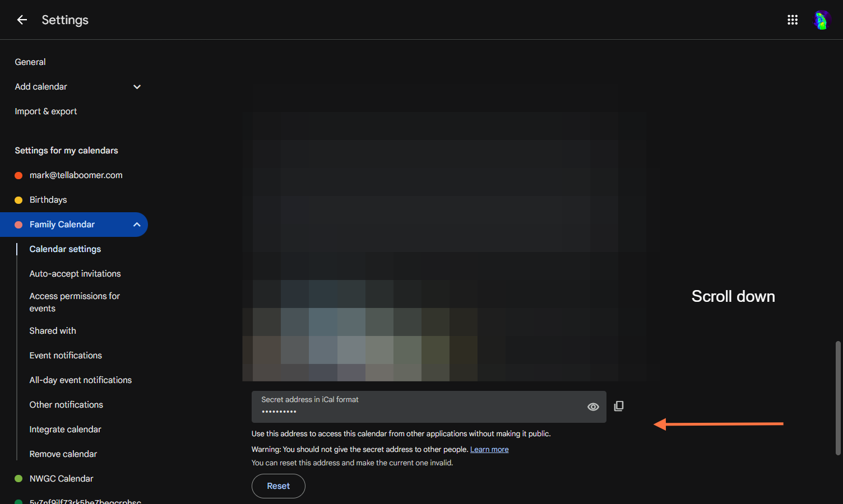Viewport: 843px width, 504px height.
Task: Open the Learn more link
Action: (489, 450)
